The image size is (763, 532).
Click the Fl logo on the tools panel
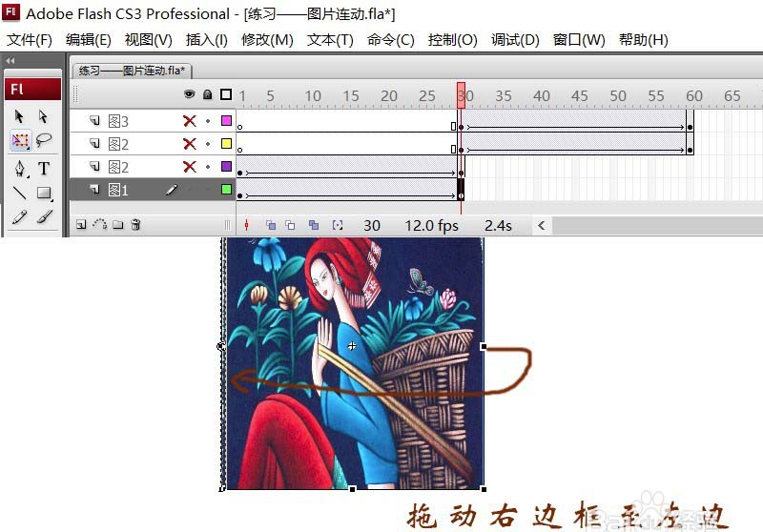click(x=32, y=90)
